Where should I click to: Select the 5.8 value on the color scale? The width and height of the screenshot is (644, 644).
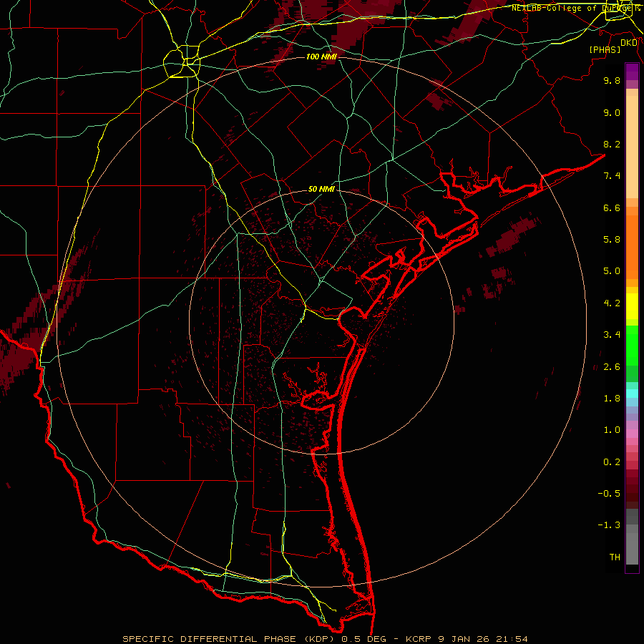[x=612, y=240]
